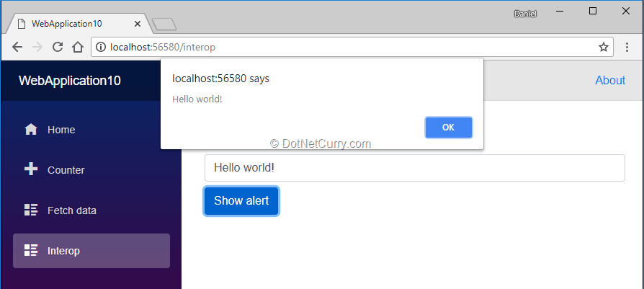Click the 'localhost:56580 says' dialog title
This screenshot has height=289, width=644.
[220, 79]
